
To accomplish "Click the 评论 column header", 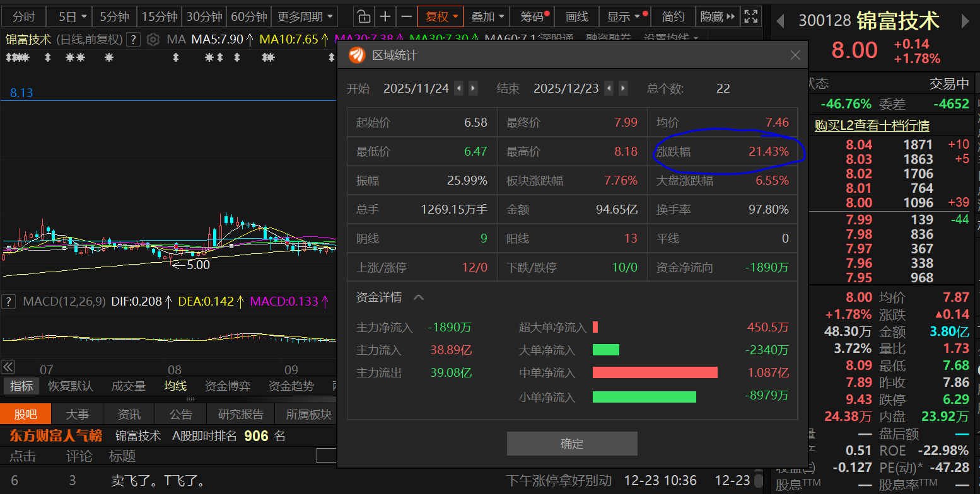I will (79, 456).
